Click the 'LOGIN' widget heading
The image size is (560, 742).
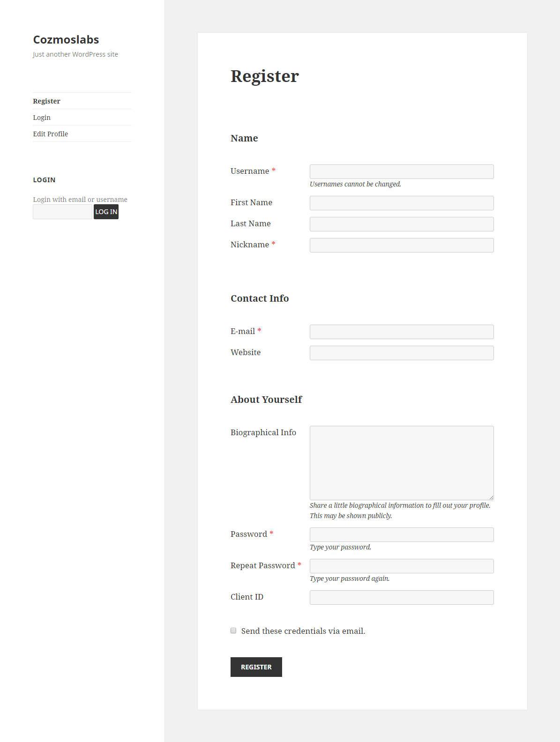point(44,180)
